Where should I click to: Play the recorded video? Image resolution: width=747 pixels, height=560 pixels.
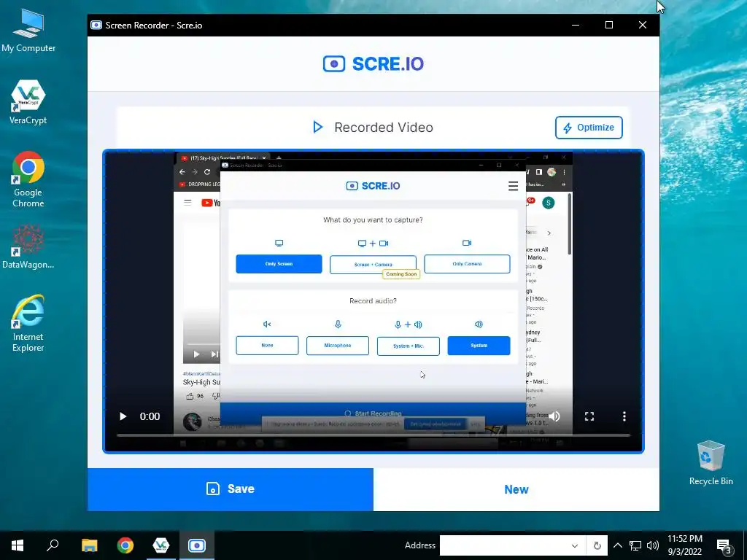tap(123, 416)
